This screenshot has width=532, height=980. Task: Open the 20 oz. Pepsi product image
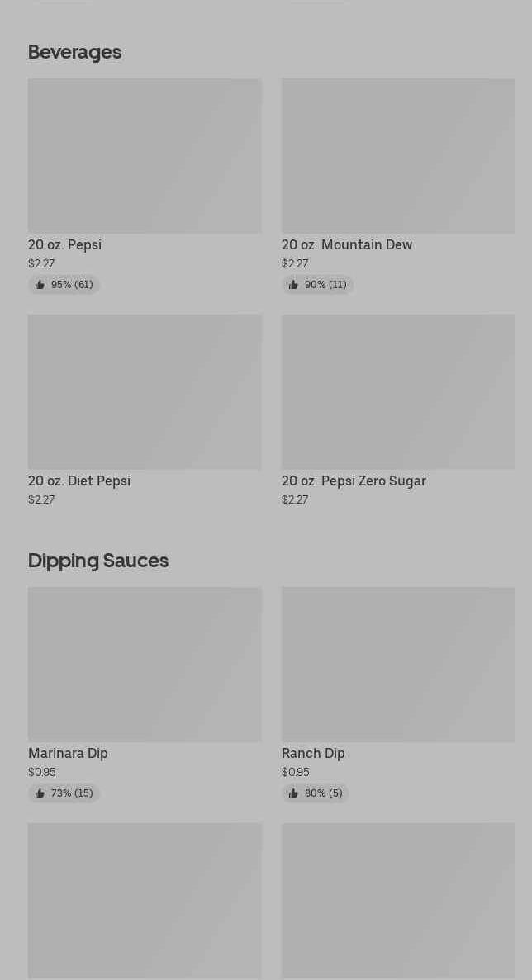(x=145, y=156)
